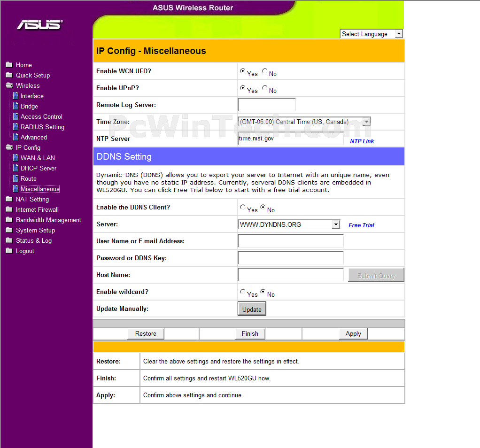The width and height of the screenshot is (480, 448).
Task: Click the Miscellaneous page icon
Action: point(15,189)
